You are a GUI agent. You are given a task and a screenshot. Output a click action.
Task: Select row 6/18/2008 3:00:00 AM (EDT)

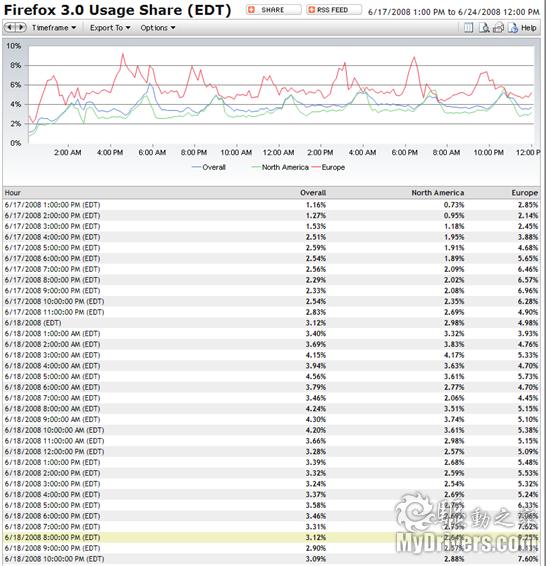271,355
